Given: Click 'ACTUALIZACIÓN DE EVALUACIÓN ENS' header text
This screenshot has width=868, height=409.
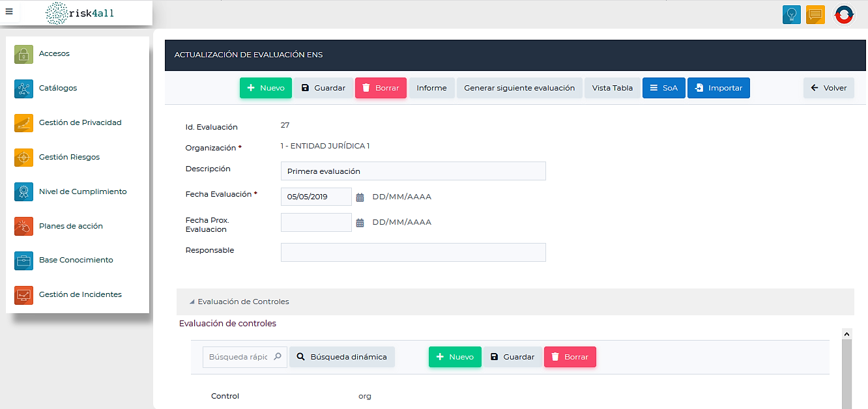Looking at the screenshot, I should [x=249, y=55].
